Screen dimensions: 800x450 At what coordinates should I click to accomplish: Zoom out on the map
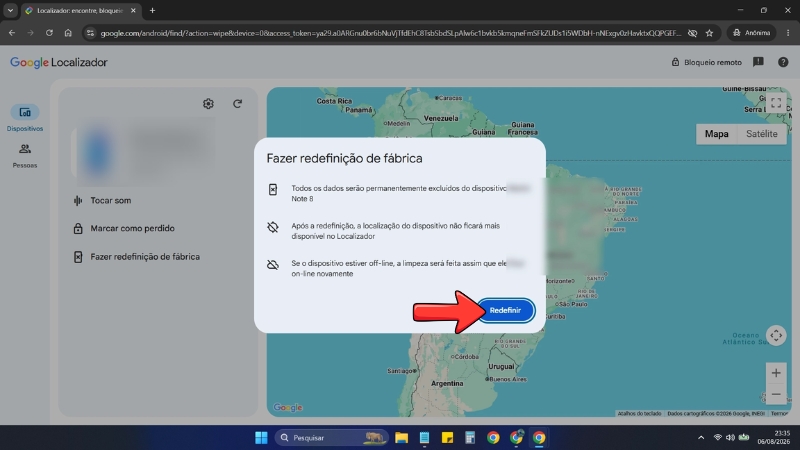(776, 394)
